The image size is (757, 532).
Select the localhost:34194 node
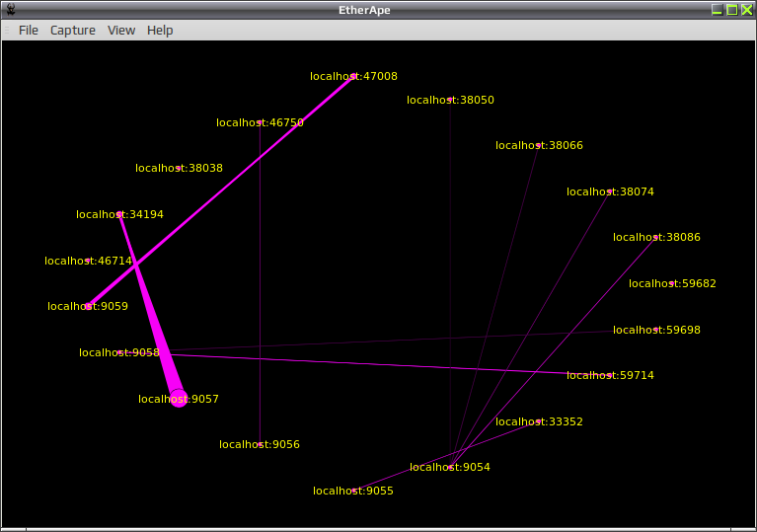coord(119,214)
